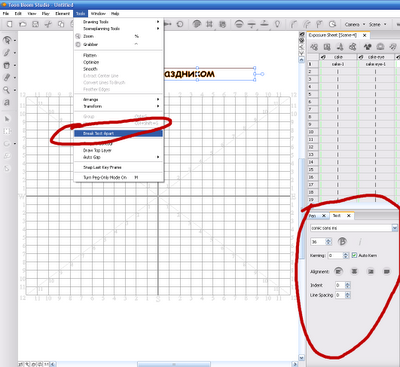400x367 pixels.
Task: Open the font name dropdown
Action: point(394,228)
